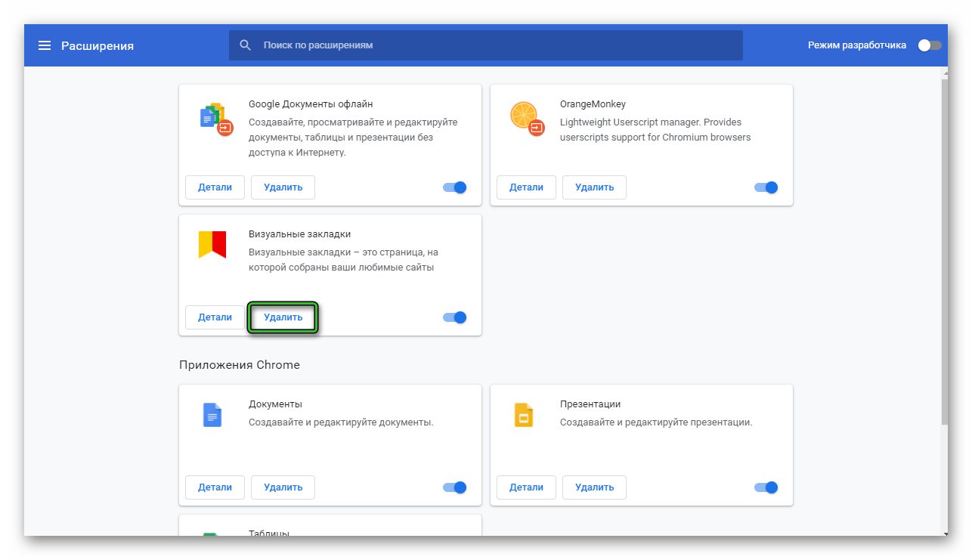
Task: Disable OrangeMonkey extension toggle
Action: tap(766, 187)
